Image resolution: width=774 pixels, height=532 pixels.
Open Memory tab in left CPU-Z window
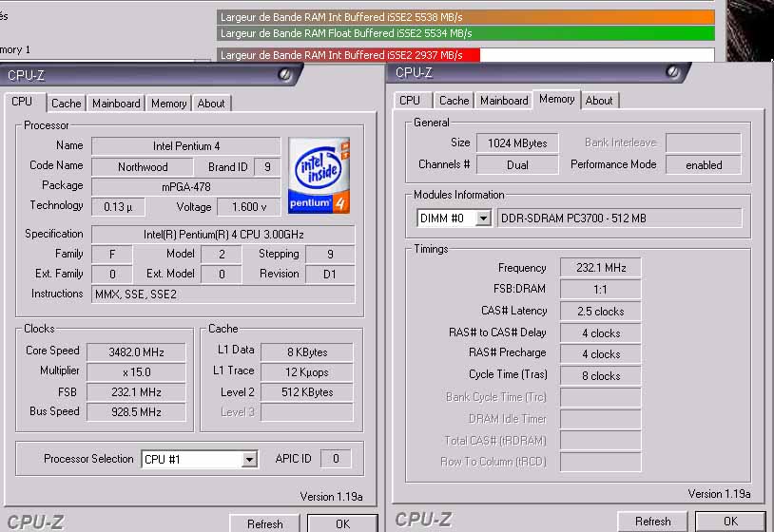(169, 103)
